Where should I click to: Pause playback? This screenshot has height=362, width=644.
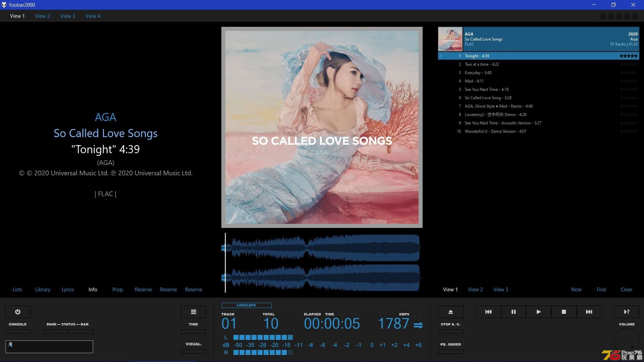(x=514, y=312)
